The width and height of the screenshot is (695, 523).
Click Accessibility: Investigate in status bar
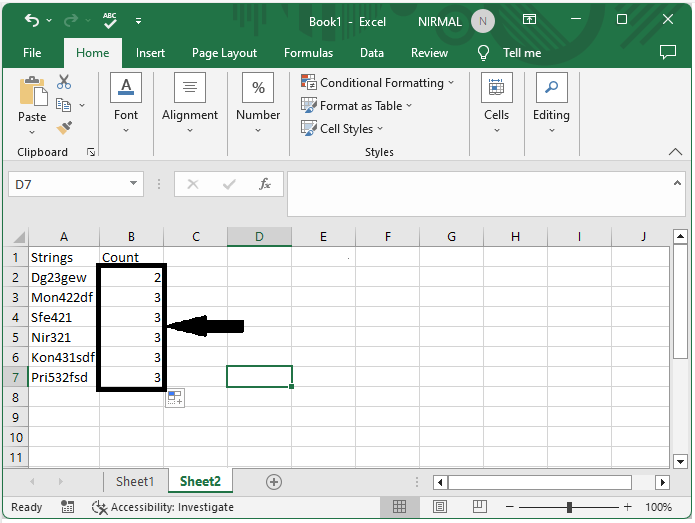coord(162,507)
